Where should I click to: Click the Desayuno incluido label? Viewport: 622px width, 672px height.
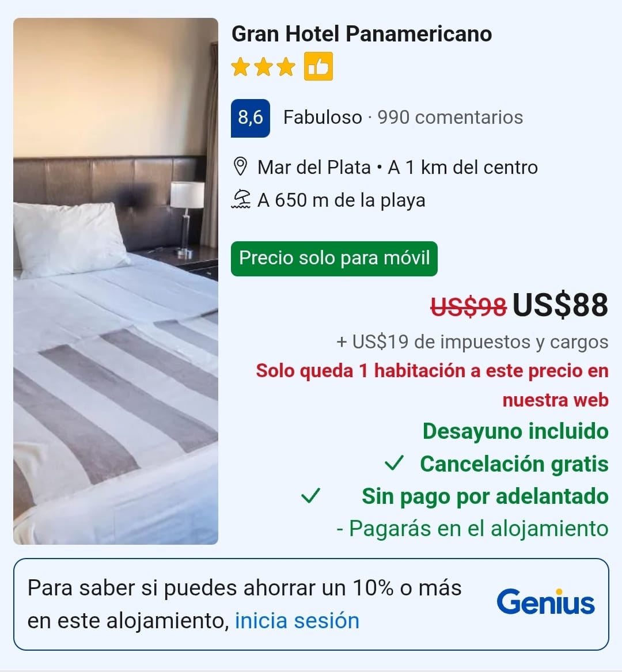pos(515,431)
